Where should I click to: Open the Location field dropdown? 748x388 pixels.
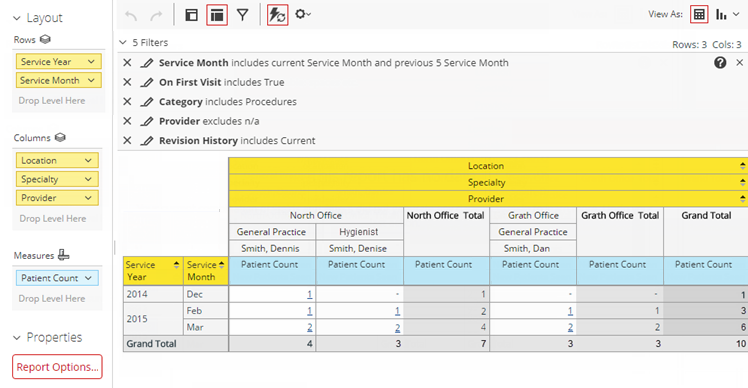(88, 160)
